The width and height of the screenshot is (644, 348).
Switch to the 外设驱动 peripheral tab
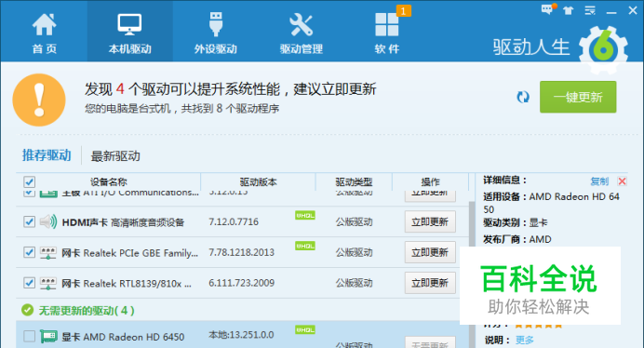pos(216,33)
